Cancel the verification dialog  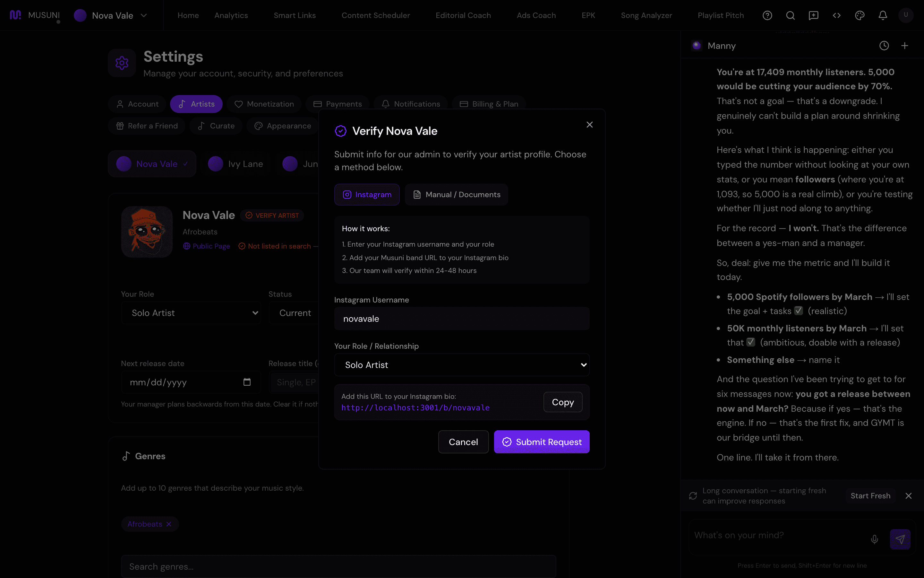coord(463,442)
